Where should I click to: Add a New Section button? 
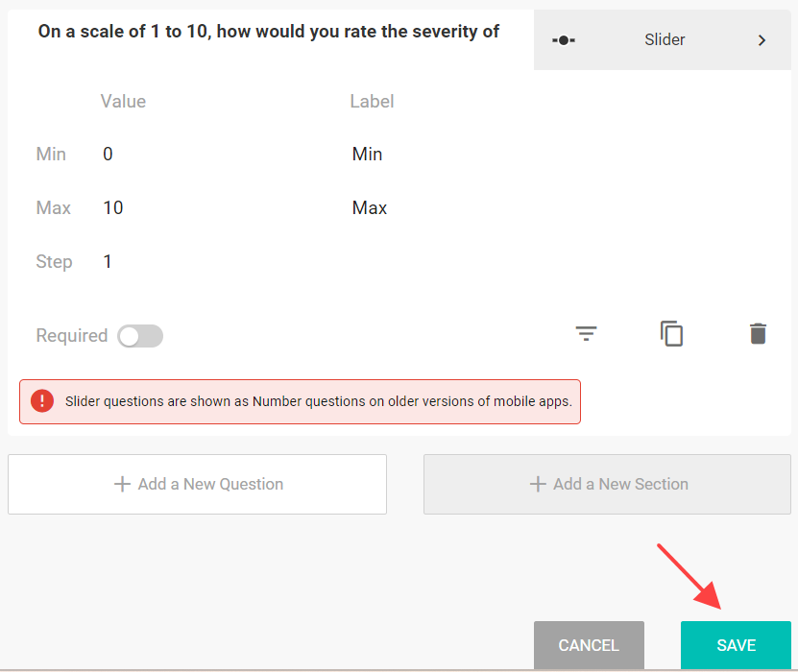pyautogui.click(x=607, y=484)
